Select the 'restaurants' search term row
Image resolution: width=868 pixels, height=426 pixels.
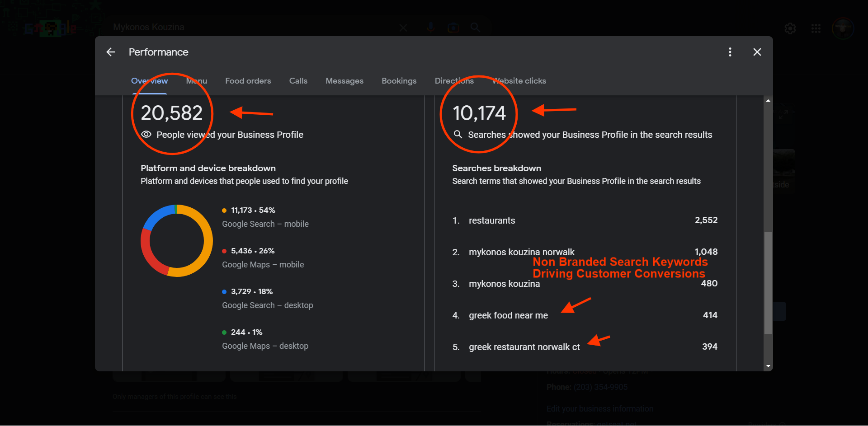click(585, 220)
